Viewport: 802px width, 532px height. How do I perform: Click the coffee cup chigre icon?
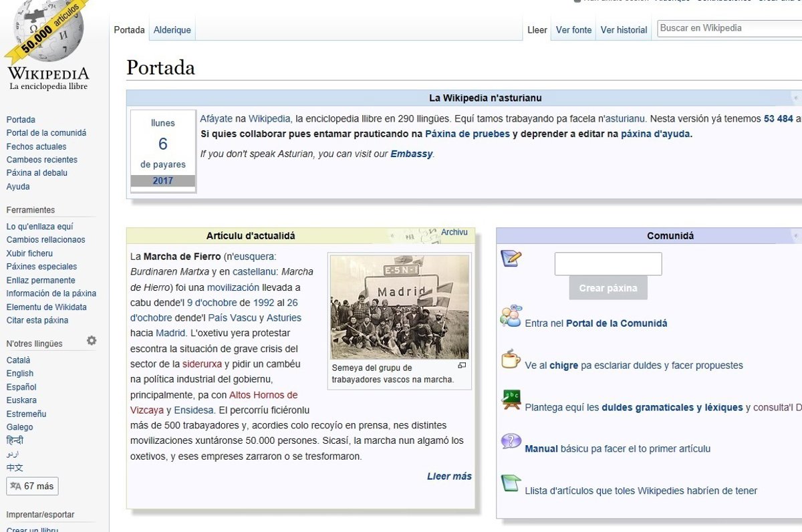[511, 359]
